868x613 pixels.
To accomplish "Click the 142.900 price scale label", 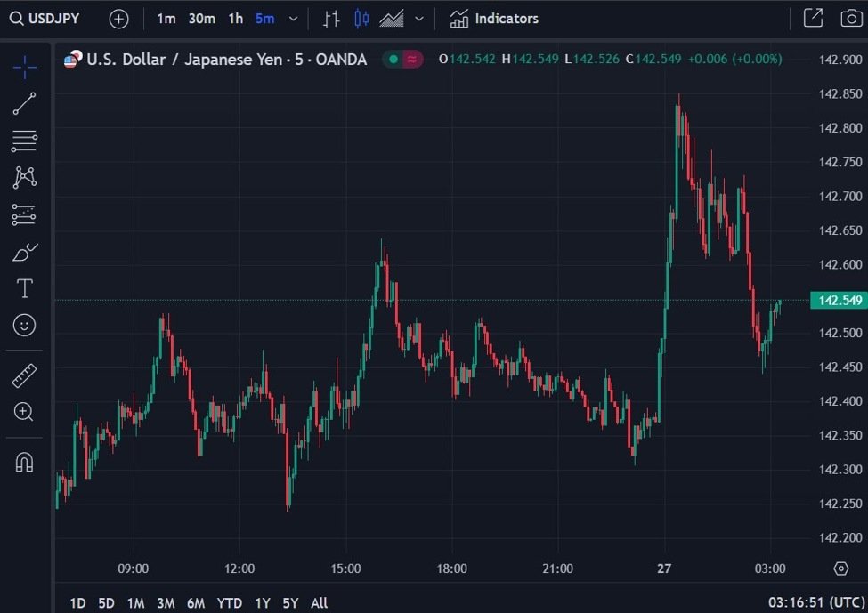I will [x=840, y=60].
